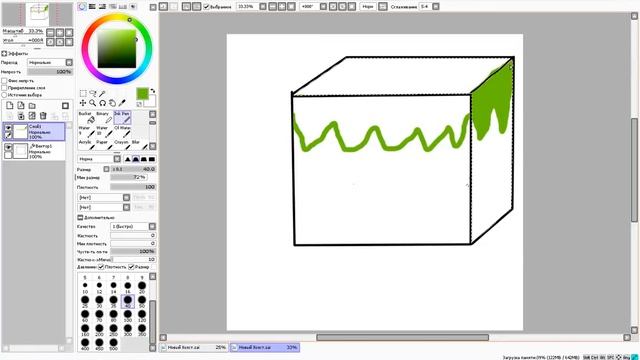Image resolution: width=640 pixels, height=360 pixels.
Task: Pick the flat rectangular brush edge shape
Action: (x=152, y=159)
